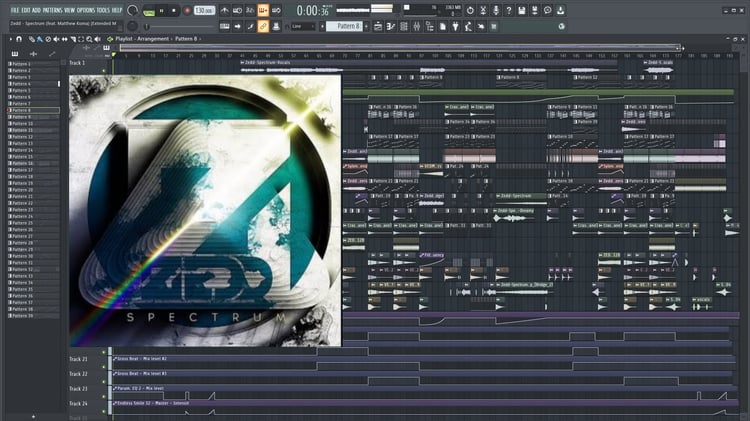Click the red record button
Image resolution: width=750 pixels, height=421 pixels.
[x=187, y=11]
